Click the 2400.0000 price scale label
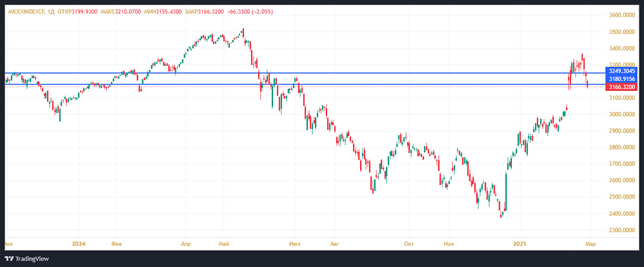 point(623,213)
